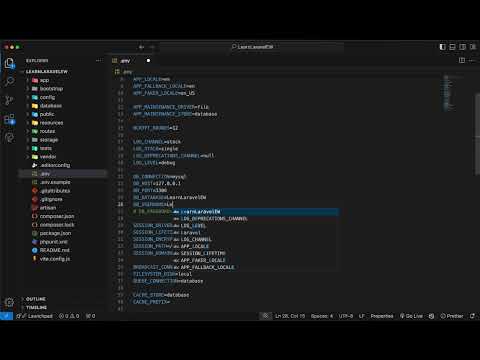Change the LF end-of-line sequence
The width and height of the screenshot is (480, 360).
(x=362, y=316)
